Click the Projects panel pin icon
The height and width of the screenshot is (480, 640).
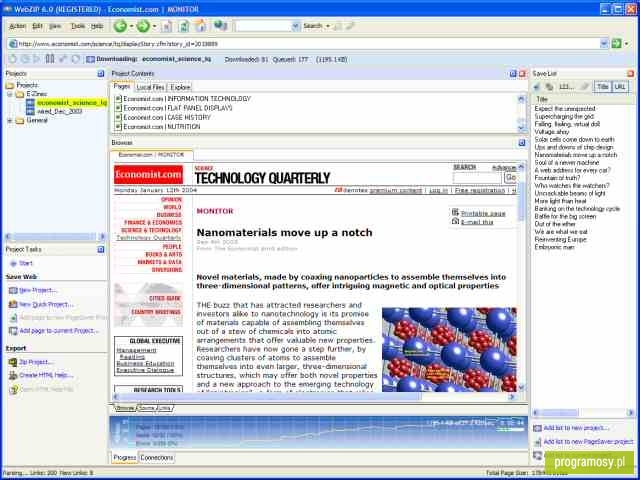pos(101,73)
